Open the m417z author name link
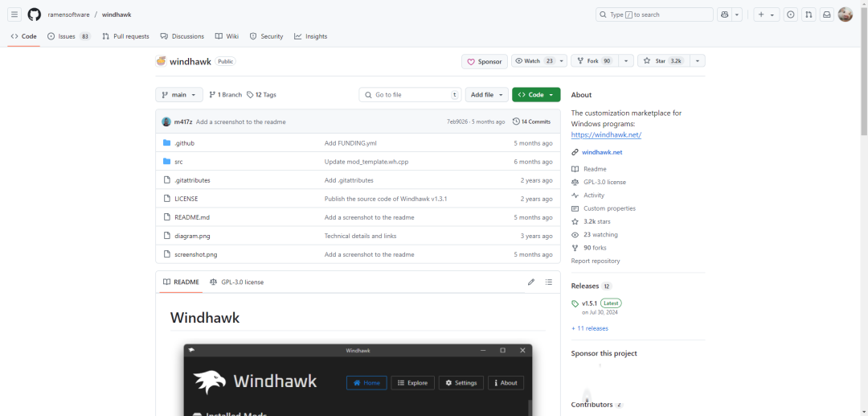The width and height of the screenshot is (868, 416). 182,122
